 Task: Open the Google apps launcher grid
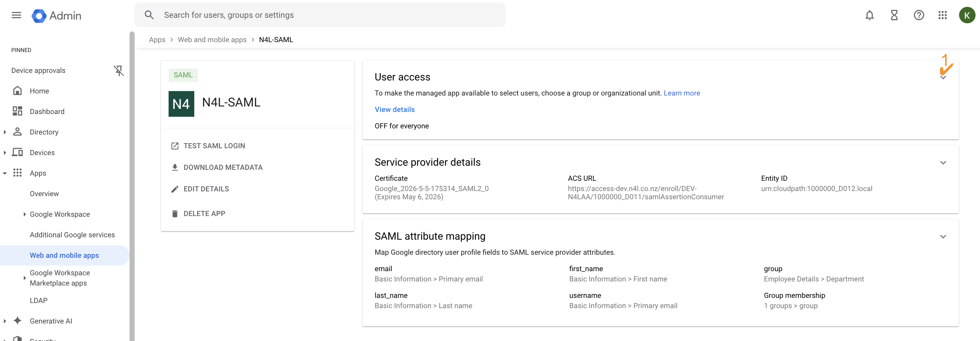pyautogui.click(x=943, y=15)
